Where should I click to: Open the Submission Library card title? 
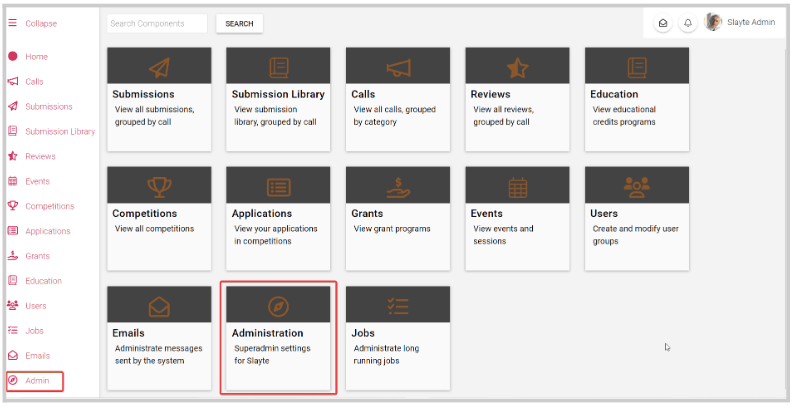pyautogui.click(x=278, y=94)
